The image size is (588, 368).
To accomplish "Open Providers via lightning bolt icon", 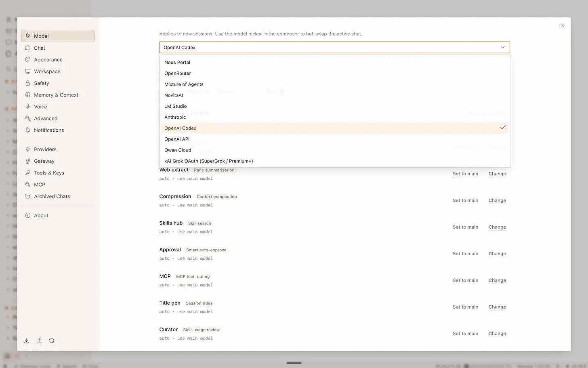I will [x=28, y=149].
